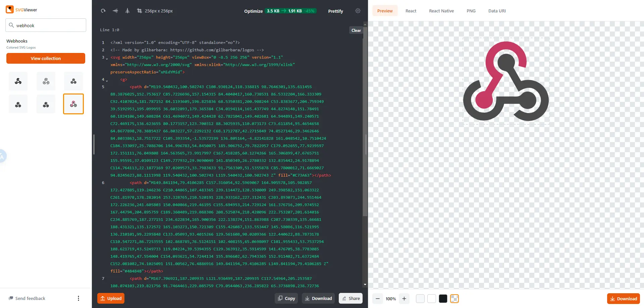Open the Data URI tab
The width and height of the screenshot is (644, 308).
(x=497, y=11)
